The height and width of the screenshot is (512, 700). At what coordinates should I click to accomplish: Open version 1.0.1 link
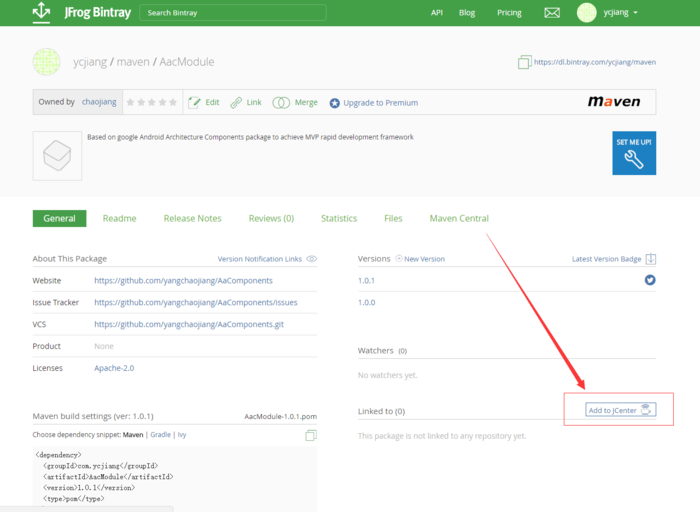tap(366, 280)
